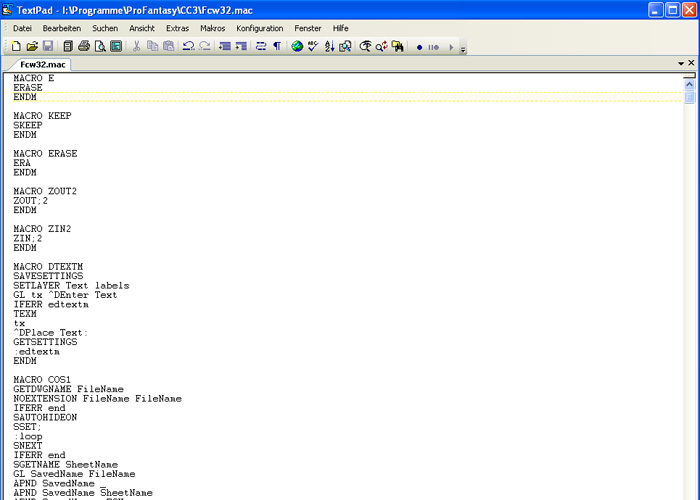Sort lines using the A-Z sort icon

(329, 46)
